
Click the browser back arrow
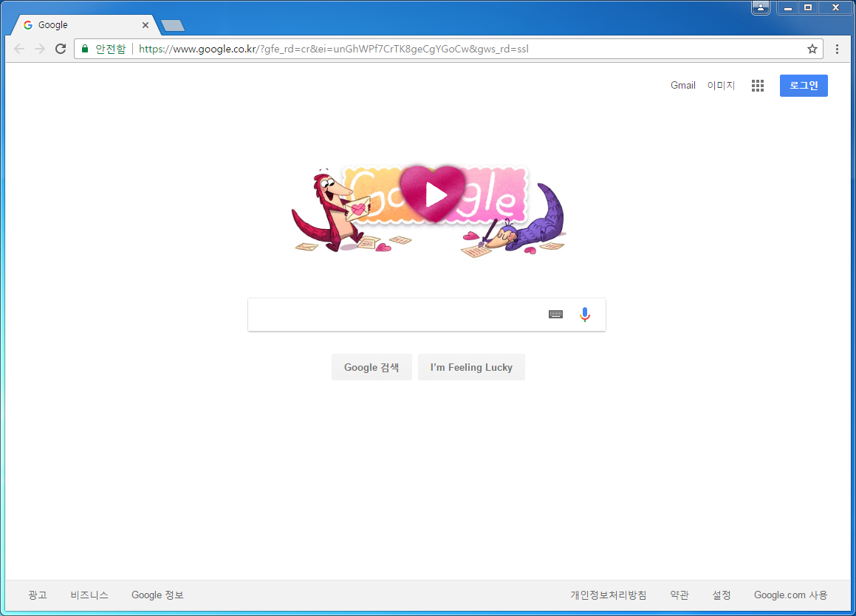pyautogui.click(x=19, y=49)
